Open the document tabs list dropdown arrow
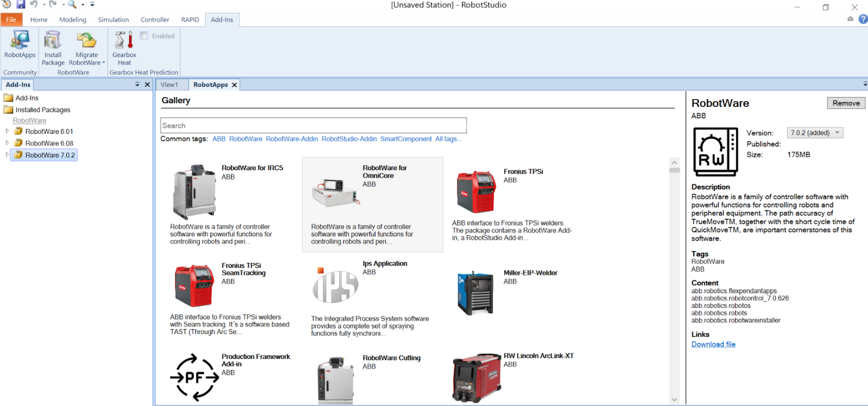Image resolution: width=868 pixels, height=406 pixels. (x=865, y=84)
